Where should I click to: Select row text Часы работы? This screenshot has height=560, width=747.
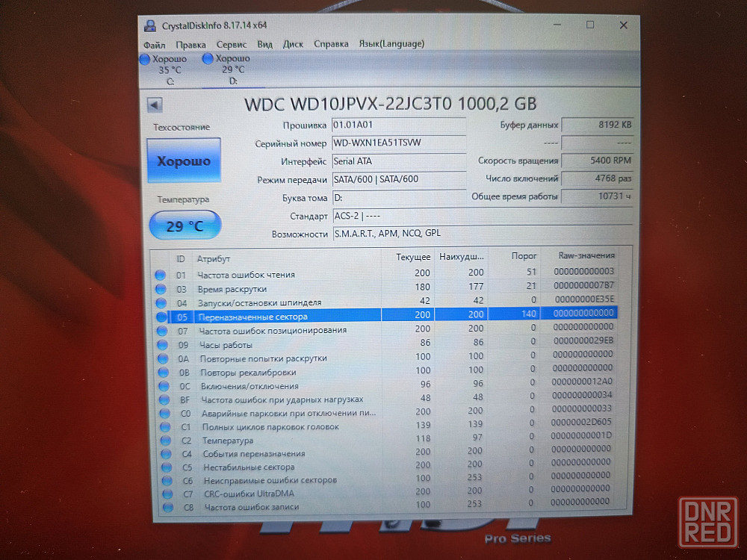click(x=226, y=345)
